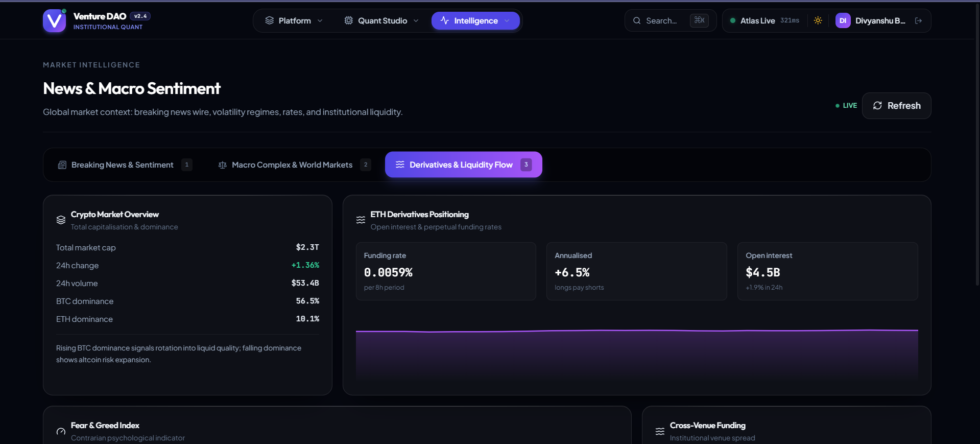This screenshot has width=980, height=444.
Task: Click the v2.4 version badge
Action: 140,16
